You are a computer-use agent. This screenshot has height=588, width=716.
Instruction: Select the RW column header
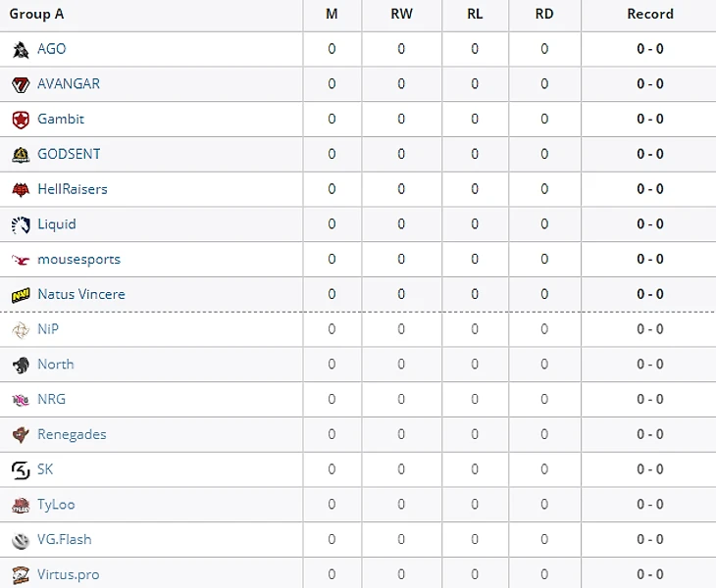pyautogui.click(x=401, y=14)
